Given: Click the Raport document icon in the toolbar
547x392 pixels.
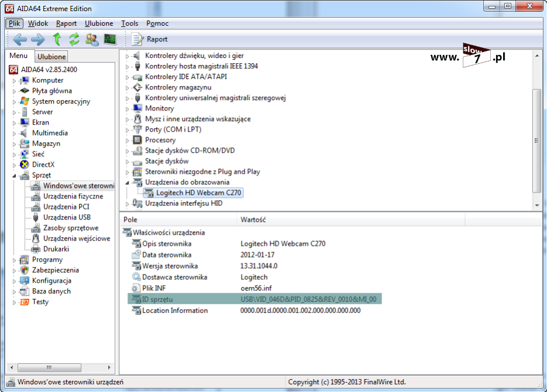Looking at the screenshot, I should 137,39.
